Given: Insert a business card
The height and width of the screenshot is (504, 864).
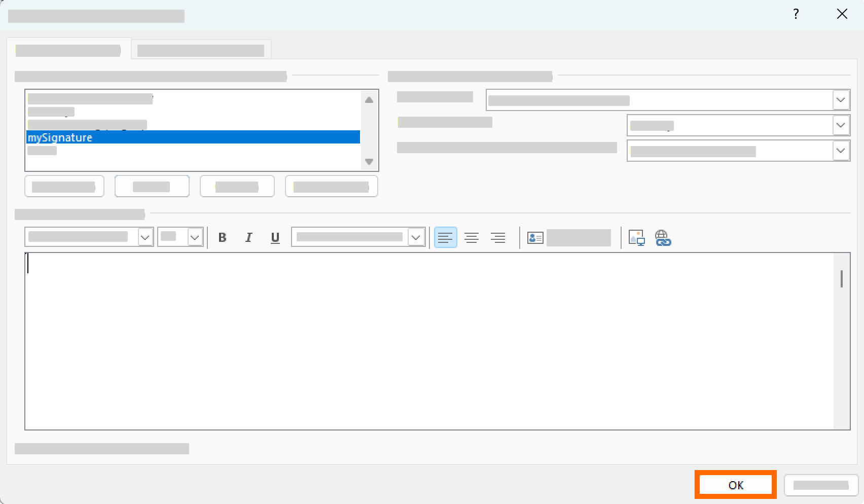Looking at the screenshot, I should (x=568, y=237).
